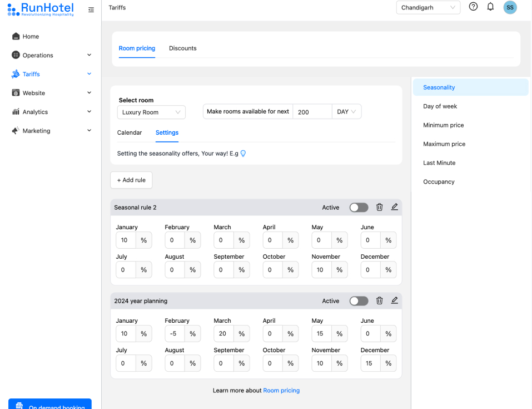
Task: Open notifications bell icon
Action: pos(490,7)
